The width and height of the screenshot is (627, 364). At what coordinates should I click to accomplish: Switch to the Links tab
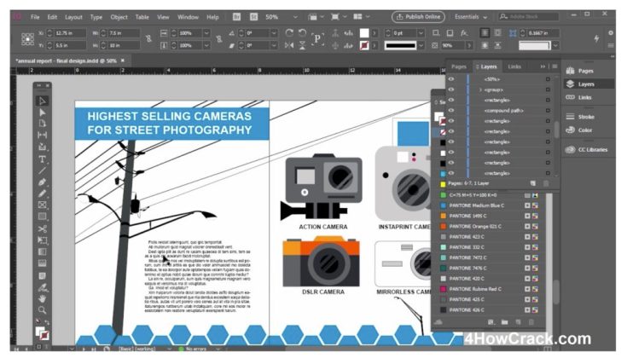click(x=514, y=66)
